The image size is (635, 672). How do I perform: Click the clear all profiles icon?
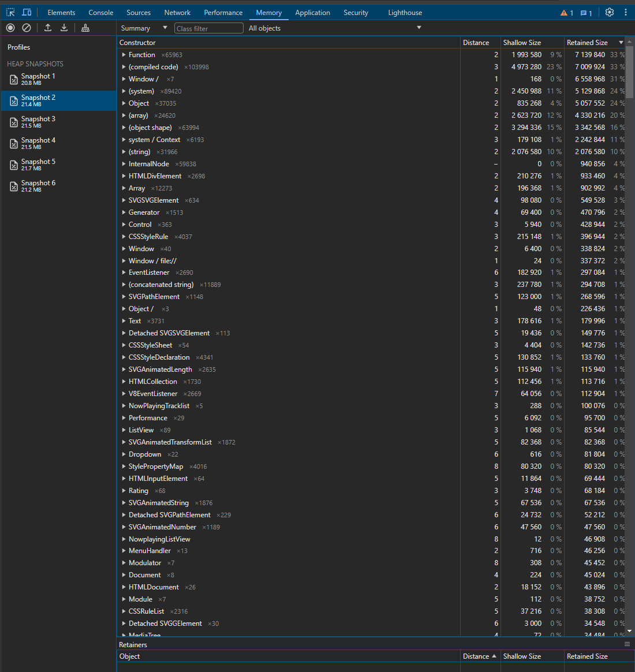[27, 28]
